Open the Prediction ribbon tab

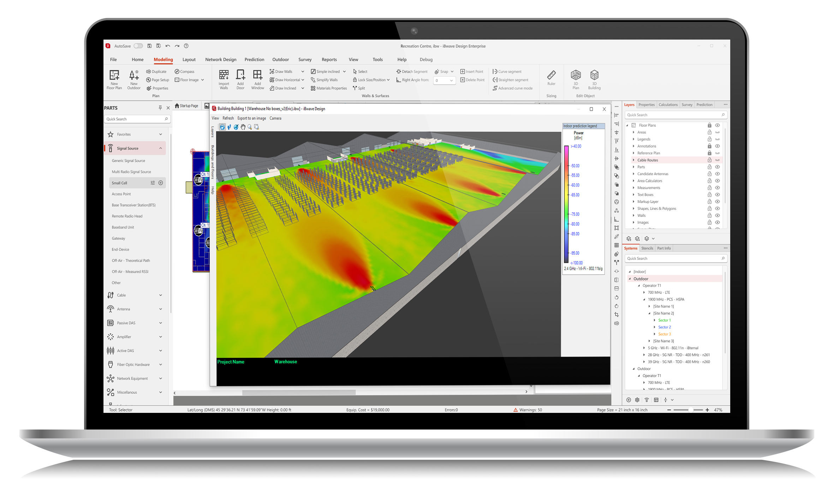click(x=254, y=59)
